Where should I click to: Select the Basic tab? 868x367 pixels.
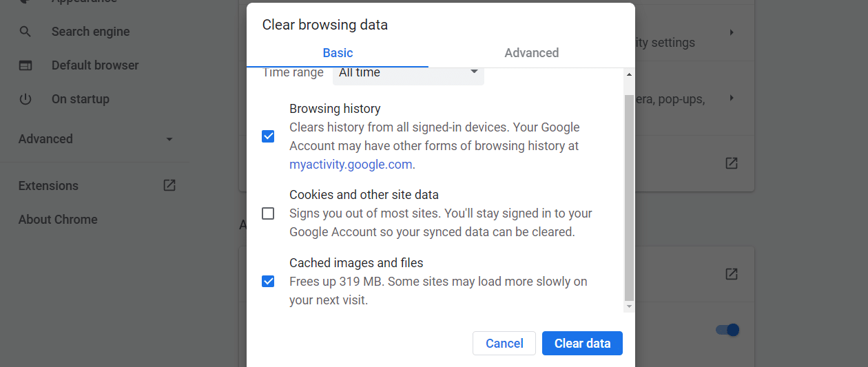(338, 53)
